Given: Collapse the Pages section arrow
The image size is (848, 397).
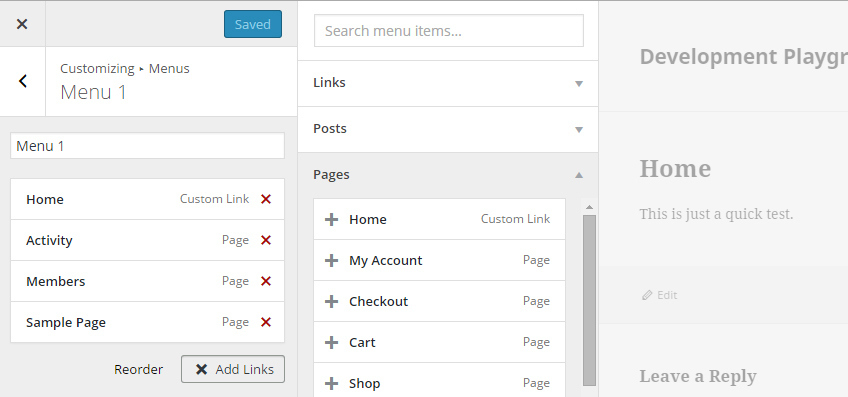Looking at the screenshot, I should 579,175.
